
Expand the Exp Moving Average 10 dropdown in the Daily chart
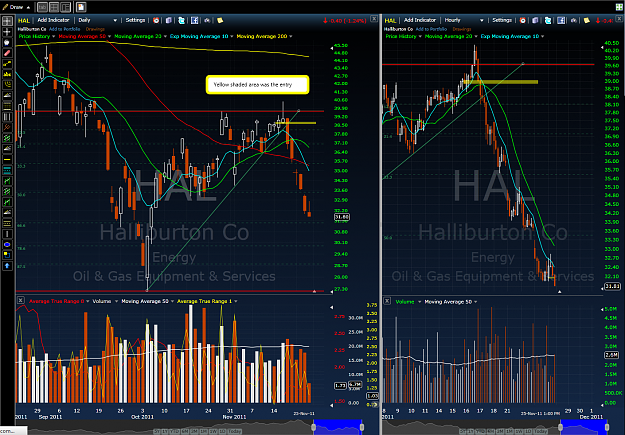click(232, 37)
